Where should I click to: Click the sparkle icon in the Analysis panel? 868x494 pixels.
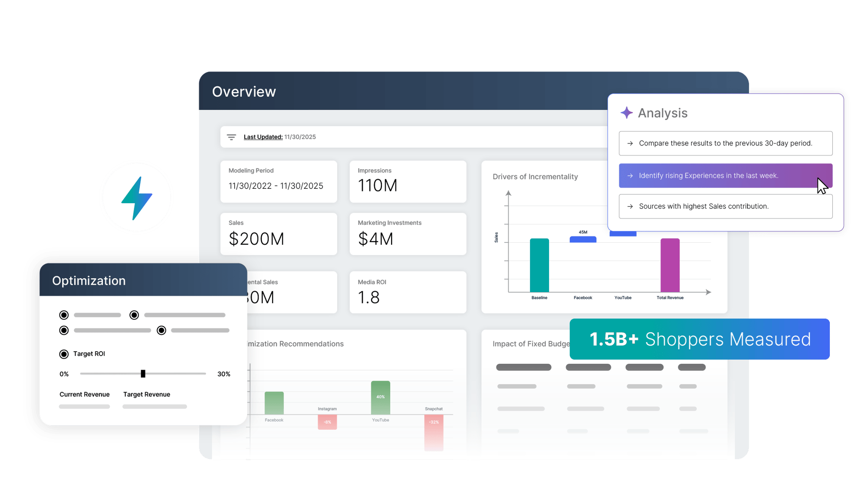[x=627, y=113]
